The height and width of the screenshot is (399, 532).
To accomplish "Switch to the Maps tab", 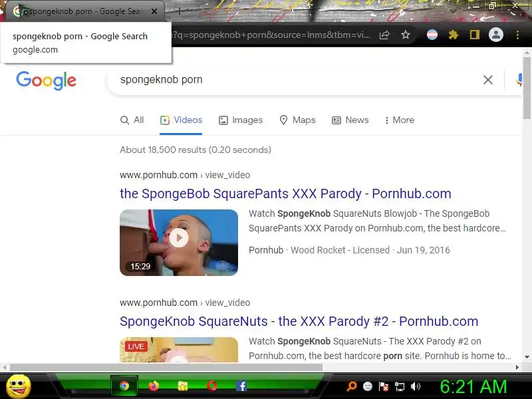I will coord(297,120).
